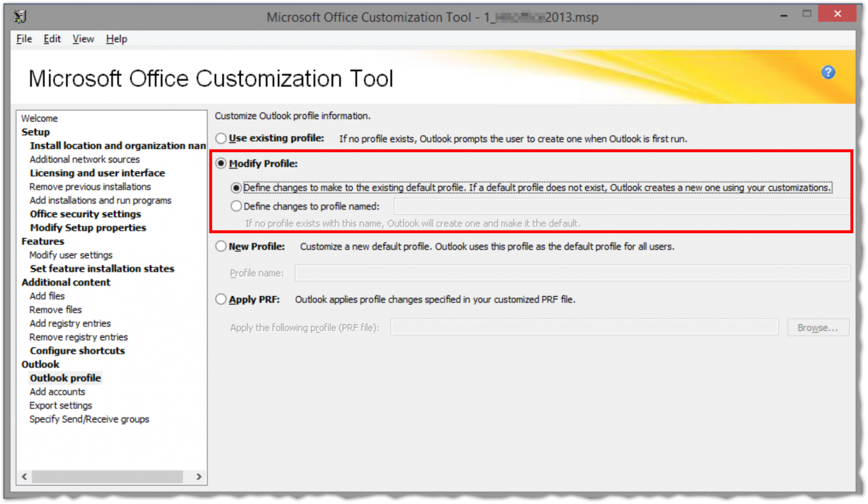Close the Office Customization Tool window
The width and height of the screenshot is (868, 504).
[838, 14]
